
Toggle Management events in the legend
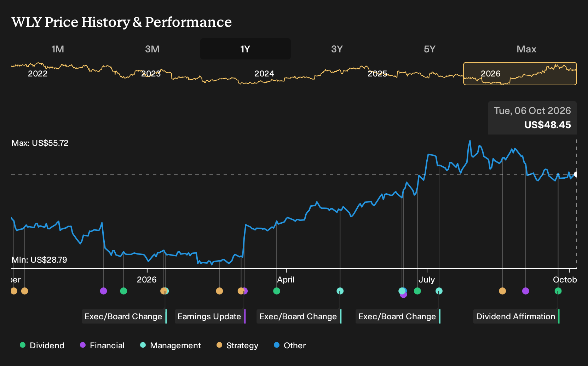pos(171,345)
